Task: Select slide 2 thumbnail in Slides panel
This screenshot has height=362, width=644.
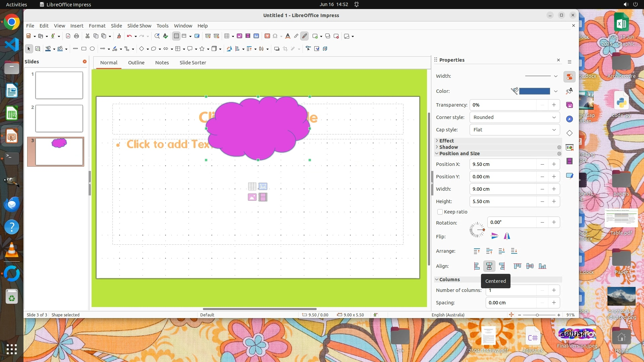Action: [x=59, y=118]
